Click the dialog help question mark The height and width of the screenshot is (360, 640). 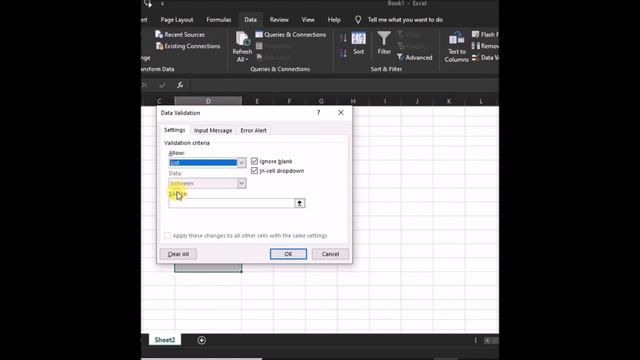(x=318, y=113)
